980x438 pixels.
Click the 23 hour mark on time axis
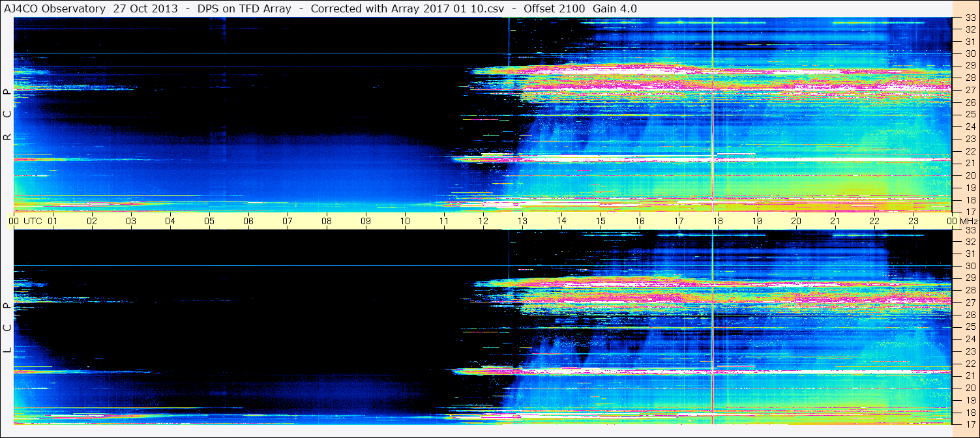click(913, 221)
